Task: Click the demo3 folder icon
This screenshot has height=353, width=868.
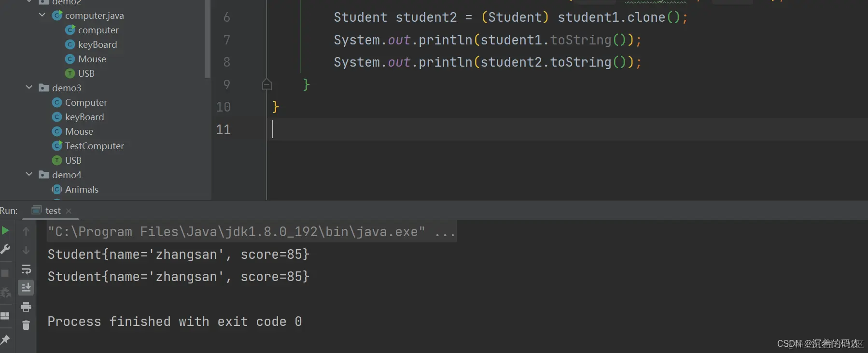Action: (x=44, y=87)
